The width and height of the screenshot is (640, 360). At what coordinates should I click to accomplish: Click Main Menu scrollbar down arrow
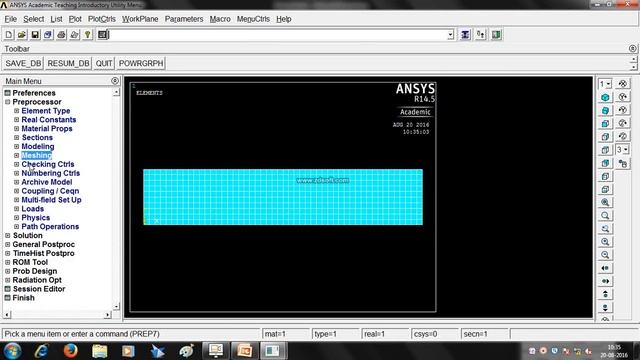117,306
